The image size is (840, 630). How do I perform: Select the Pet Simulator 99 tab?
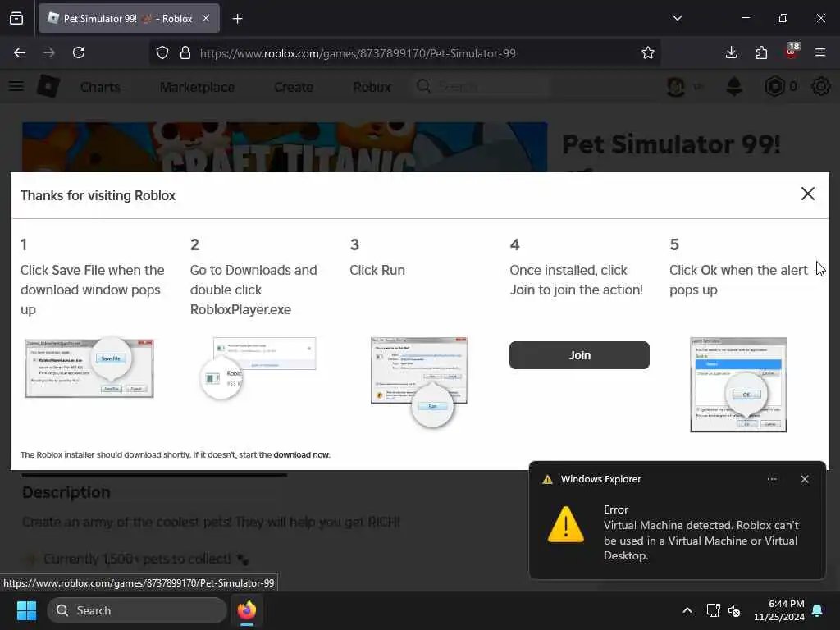coord(129,18)
